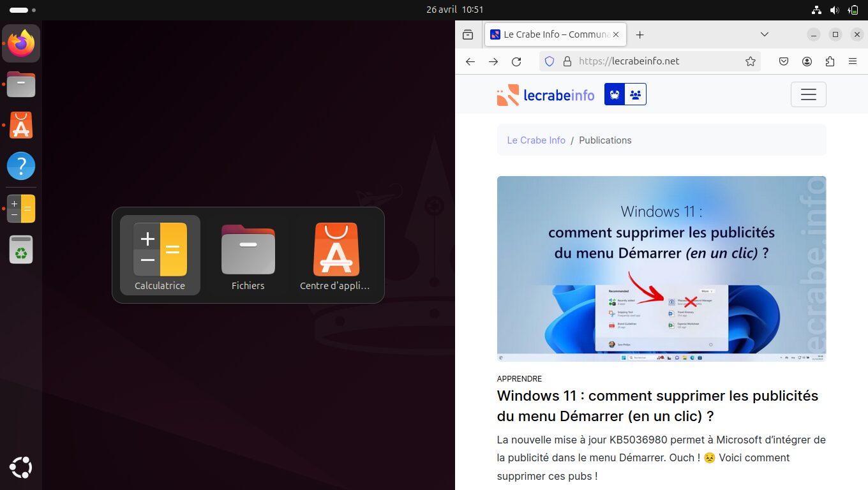Image resolution: width=868 pixels, height=490 pixels.
Task: Bookmark this page with the star icon
Action: [x=751, y=61]
